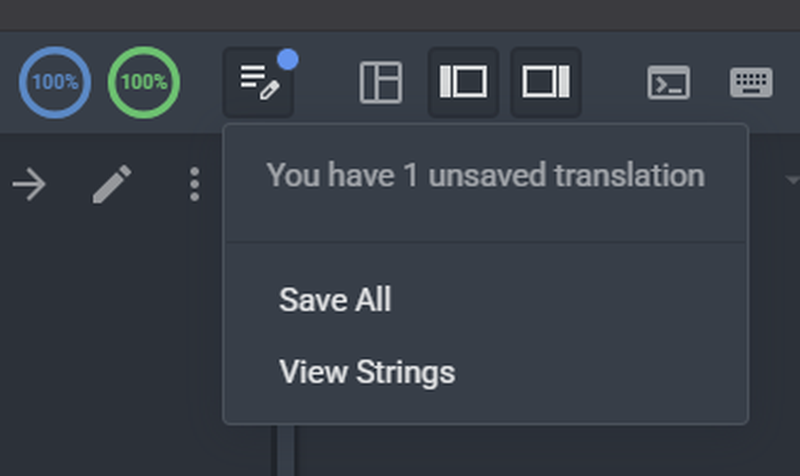This screenshot has height=476, width=800.
Task: Click the "You have 1 unsaved translation" message
Action: 485,176
